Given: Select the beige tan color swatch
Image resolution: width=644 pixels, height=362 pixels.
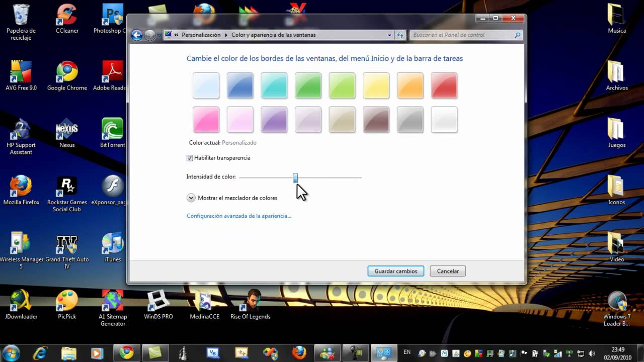Looking at the screenshot, I should tap(342, 120).
